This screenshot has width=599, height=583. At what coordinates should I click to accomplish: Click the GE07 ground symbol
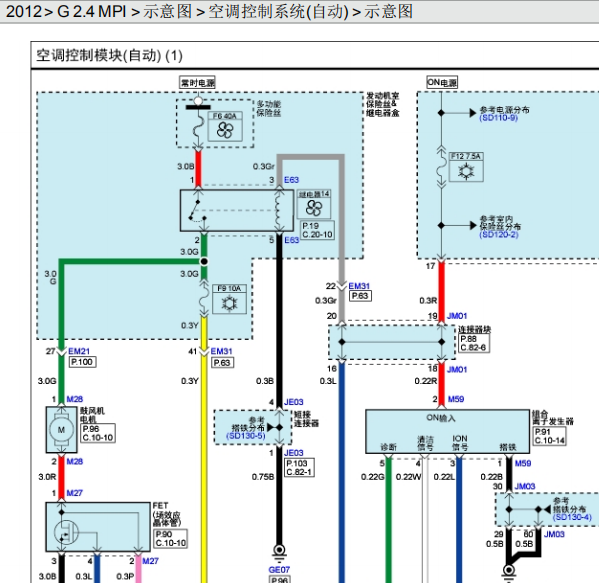pyautogui.click(x=279, y=551)
